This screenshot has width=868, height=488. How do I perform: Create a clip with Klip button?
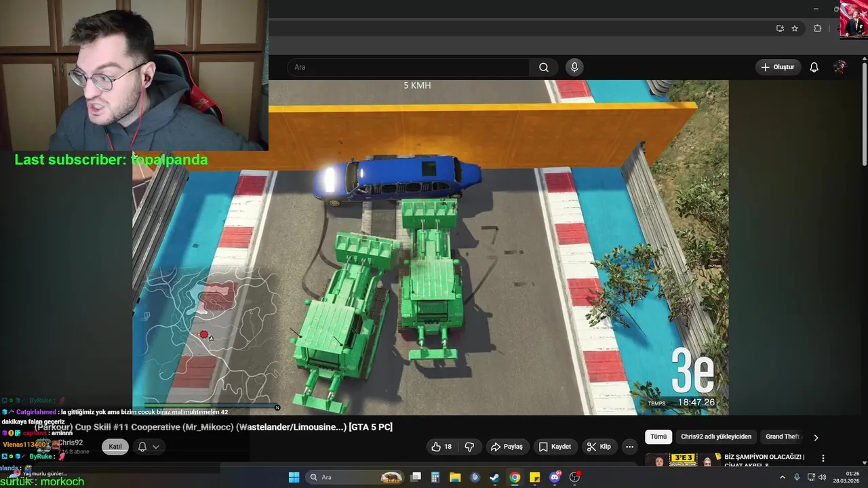click(x=599, y=447)
